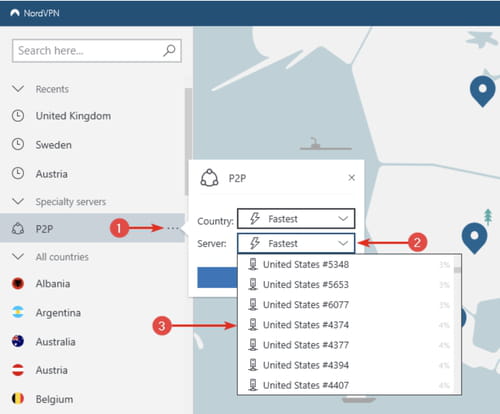This screenshot has width=500, height=414.
Task: Click the blue connect button in P2P popup
Action: click(x=217, y=277)
